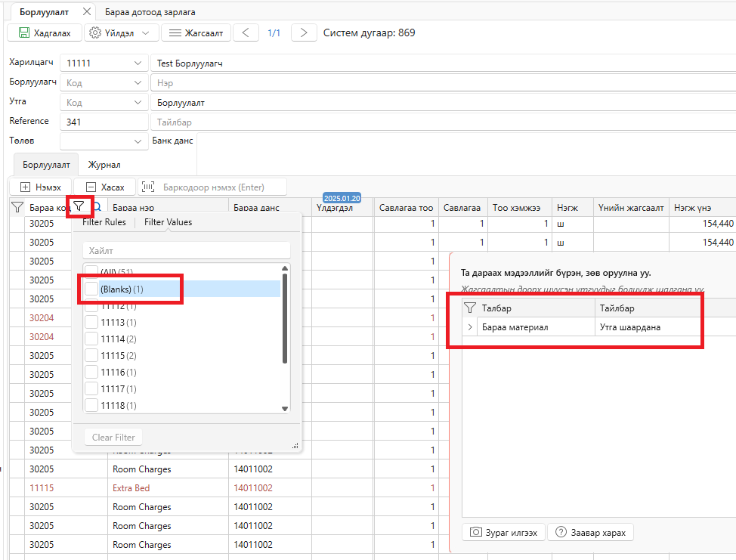
Task: Go to the previous record arrow
Action: pos(246,32)
